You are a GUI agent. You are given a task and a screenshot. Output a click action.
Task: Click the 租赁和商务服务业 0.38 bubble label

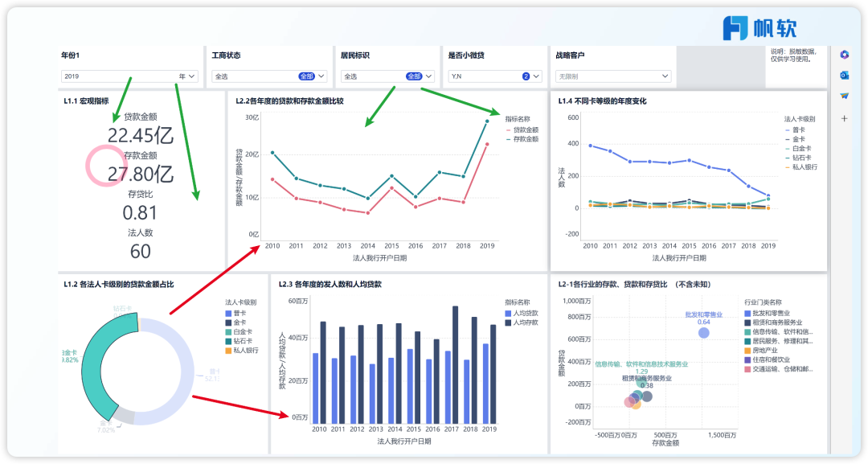(646, 381)
